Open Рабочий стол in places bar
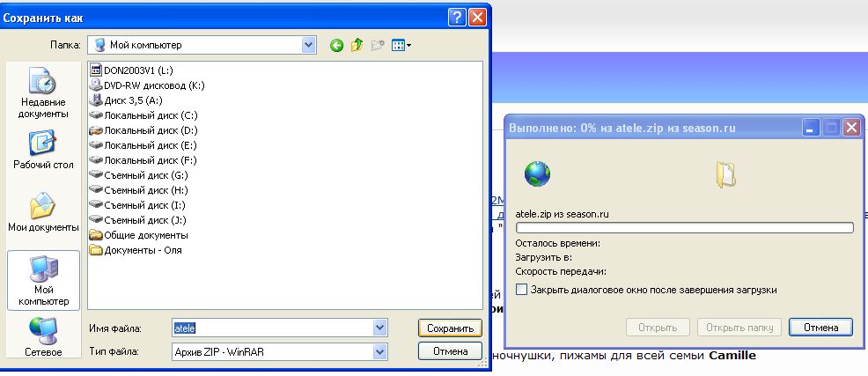 click(x=43, y=150)
